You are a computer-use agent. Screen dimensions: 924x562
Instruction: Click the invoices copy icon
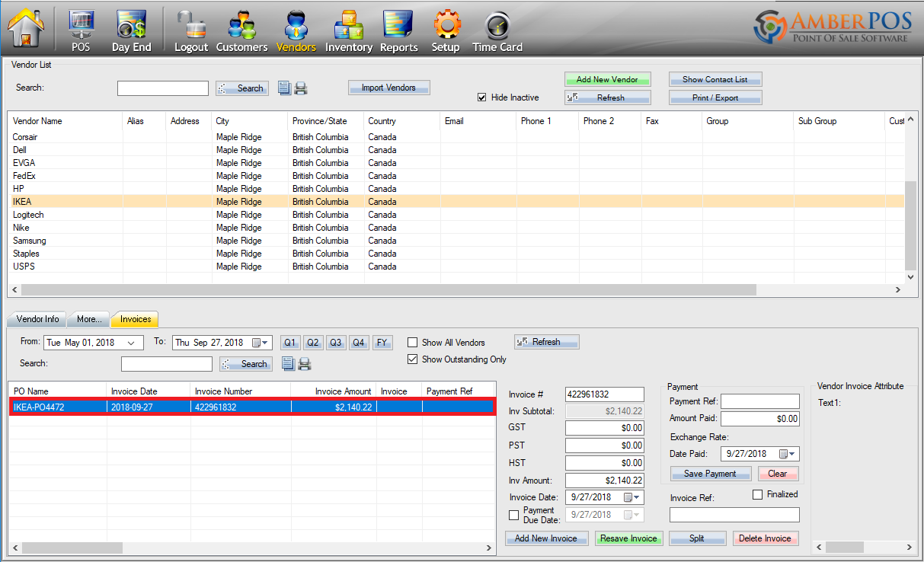[x=288, y=364]
